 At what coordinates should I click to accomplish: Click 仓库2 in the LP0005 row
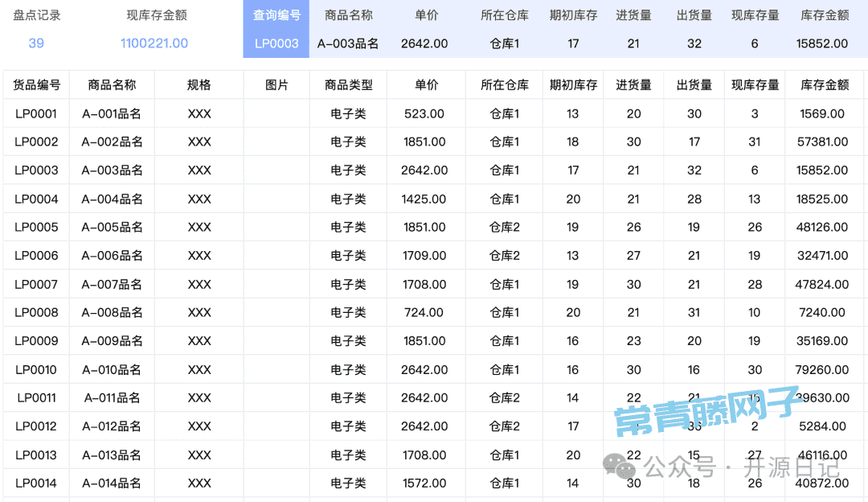(x=504, y=227)
